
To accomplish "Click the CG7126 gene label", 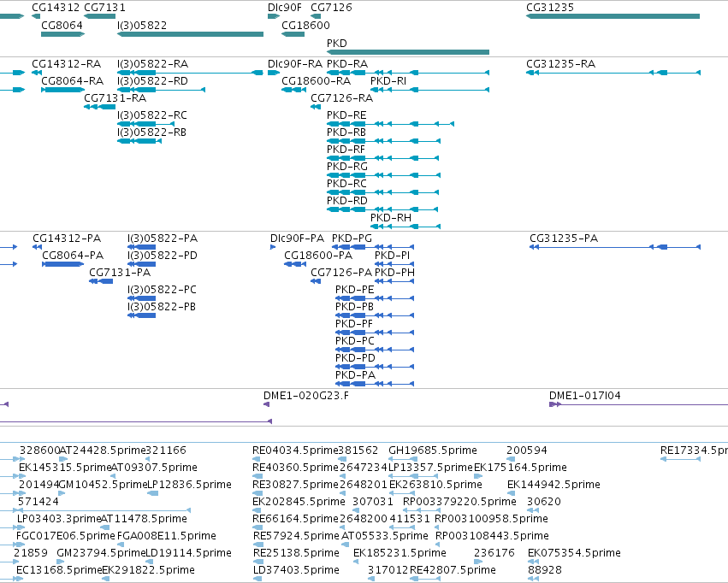I will coord(331,8).
